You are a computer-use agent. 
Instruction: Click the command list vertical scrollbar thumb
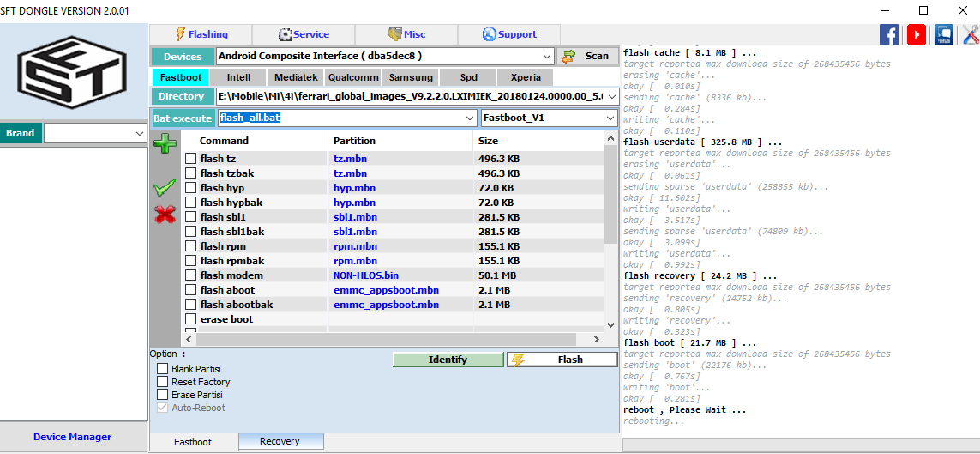click(610, 195)
